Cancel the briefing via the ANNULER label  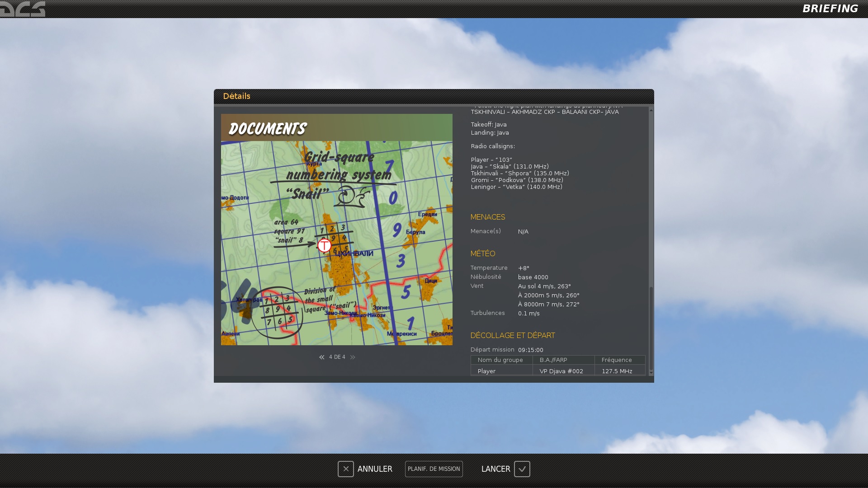tap(375, 469)
